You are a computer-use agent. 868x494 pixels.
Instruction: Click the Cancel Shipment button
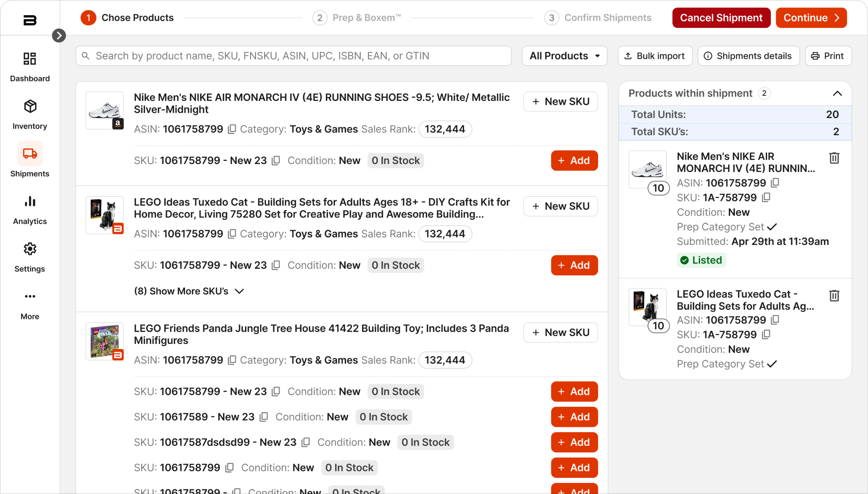(721, 18)
